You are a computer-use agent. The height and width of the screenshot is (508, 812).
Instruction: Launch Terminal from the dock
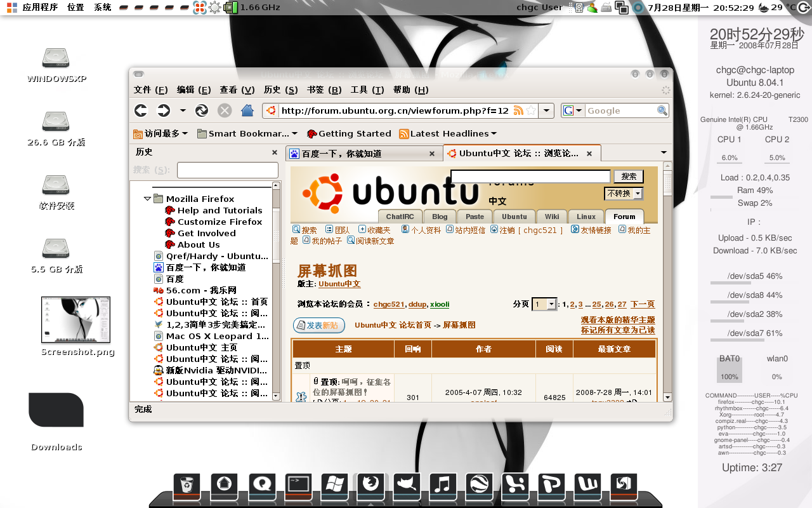pos(298,486)
